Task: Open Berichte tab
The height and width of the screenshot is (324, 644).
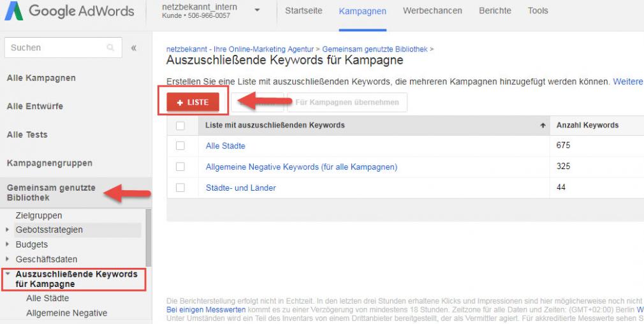Action: (495, 11)
